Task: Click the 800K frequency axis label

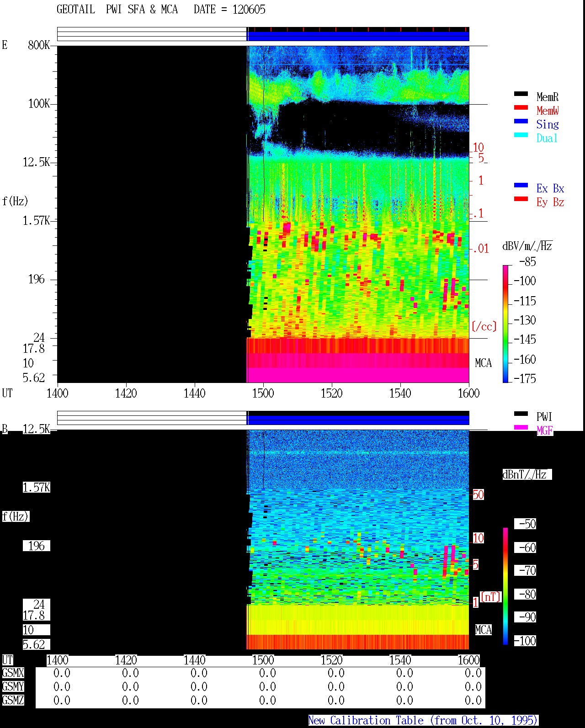Action: pos(39,45)
